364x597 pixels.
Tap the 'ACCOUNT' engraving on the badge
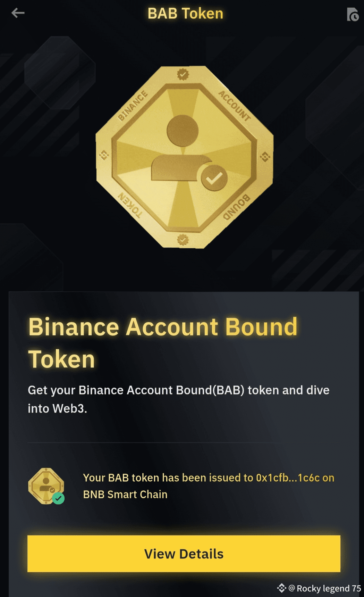point(235,106)
